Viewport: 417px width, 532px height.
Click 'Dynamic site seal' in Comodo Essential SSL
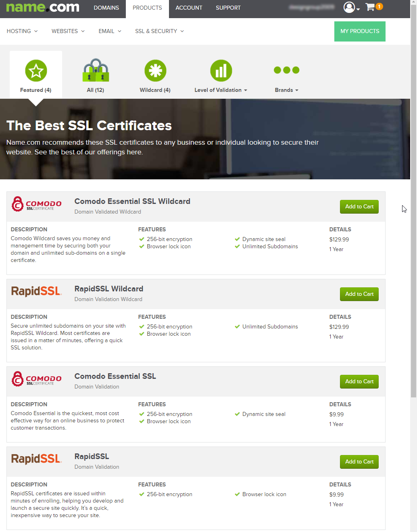pos(264,414)
